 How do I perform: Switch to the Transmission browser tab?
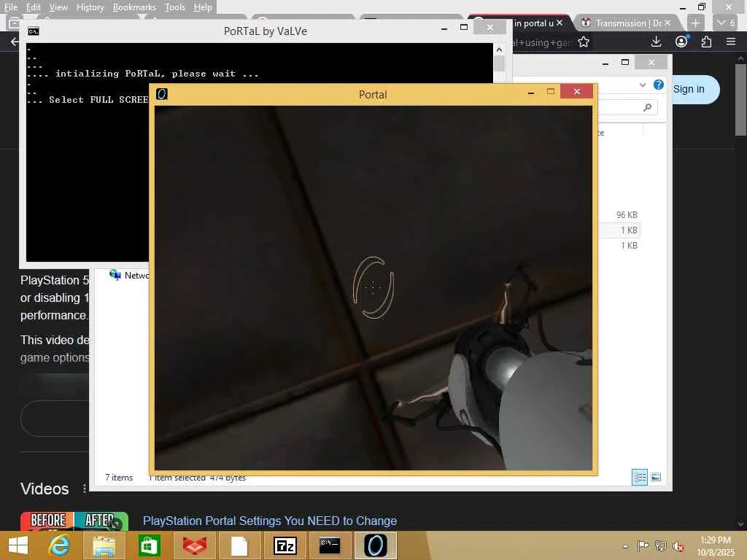(x=622, y=23)
